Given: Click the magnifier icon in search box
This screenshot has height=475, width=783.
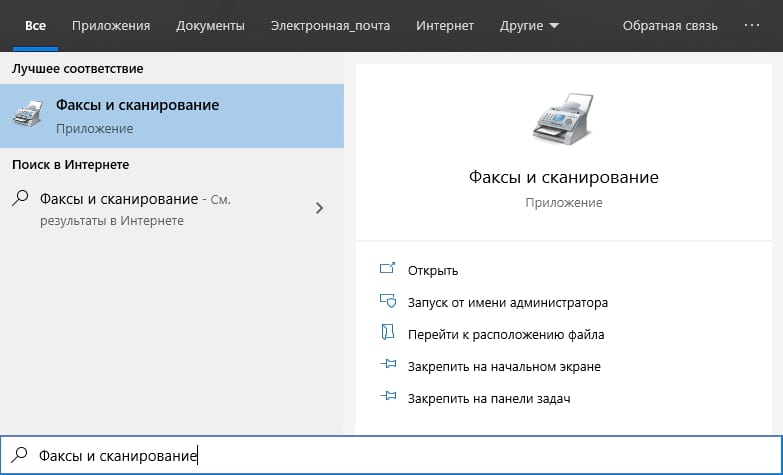Looking at the screenshot, I should (20, 455).
